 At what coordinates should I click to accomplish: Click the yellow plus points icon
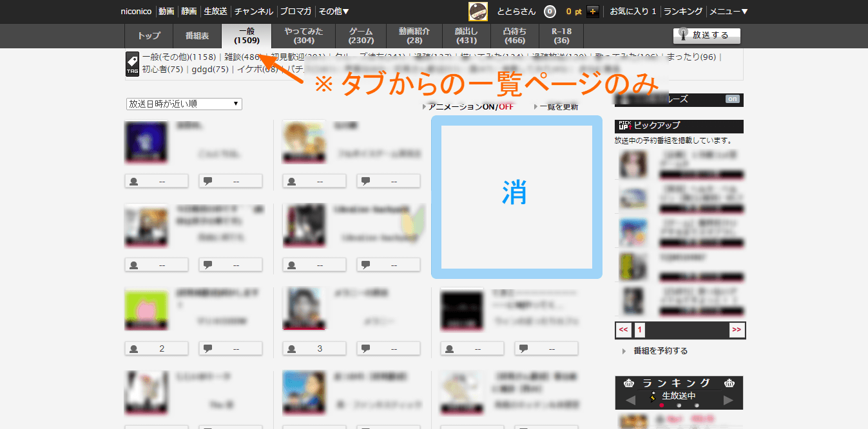pyautogui.click(x=593, y=11)
